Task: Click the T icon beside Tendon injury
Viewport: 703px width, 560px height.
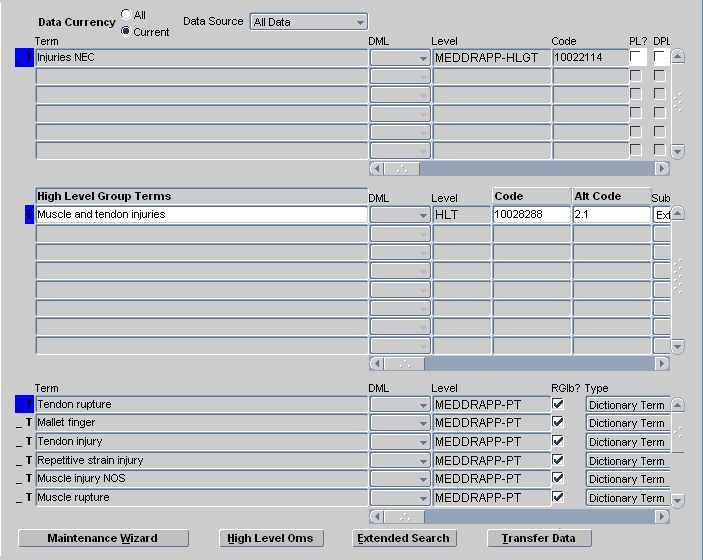Action: (x=29, y=442)
